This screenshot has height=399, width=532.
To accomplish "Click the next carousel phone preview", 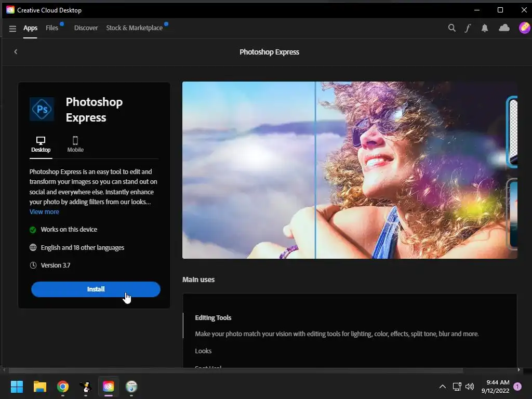I will pos(512,132).
